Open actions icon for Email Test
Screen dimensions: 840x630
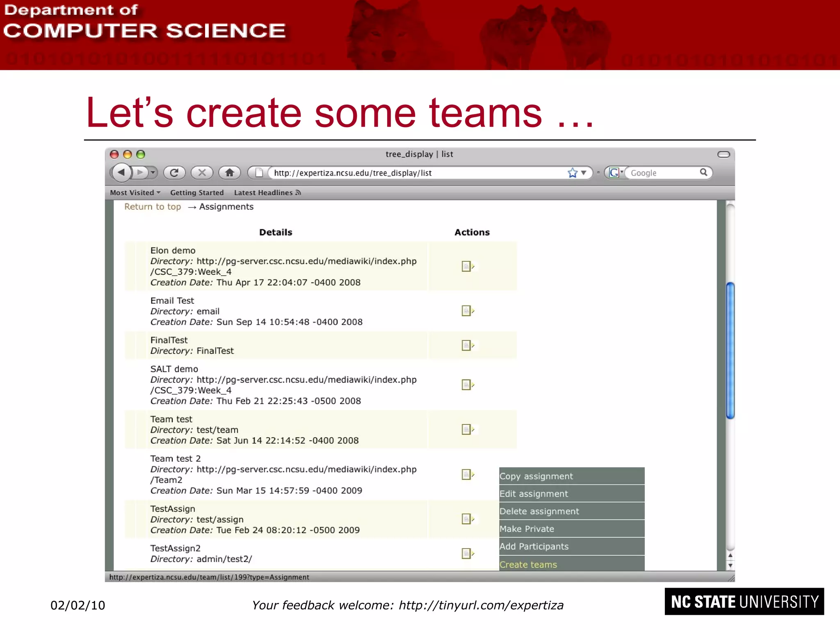(x=467, y=311)
